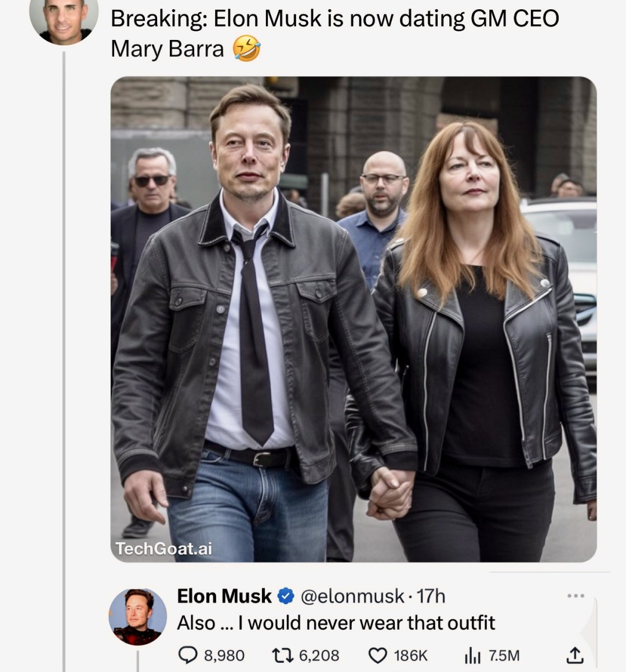Screen dimensions: 626x672
Task: Like the reply with the heart icon
Action: (377, 655)
